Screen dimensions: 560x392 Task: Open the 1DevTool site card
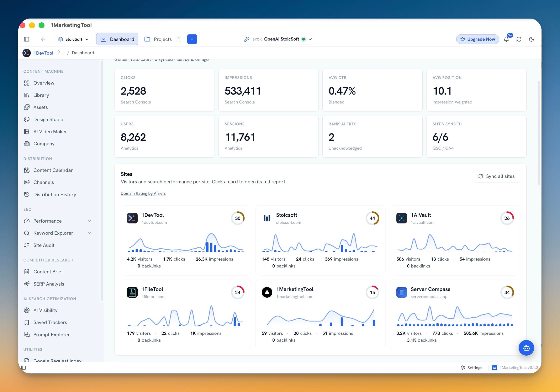point(186,240)
